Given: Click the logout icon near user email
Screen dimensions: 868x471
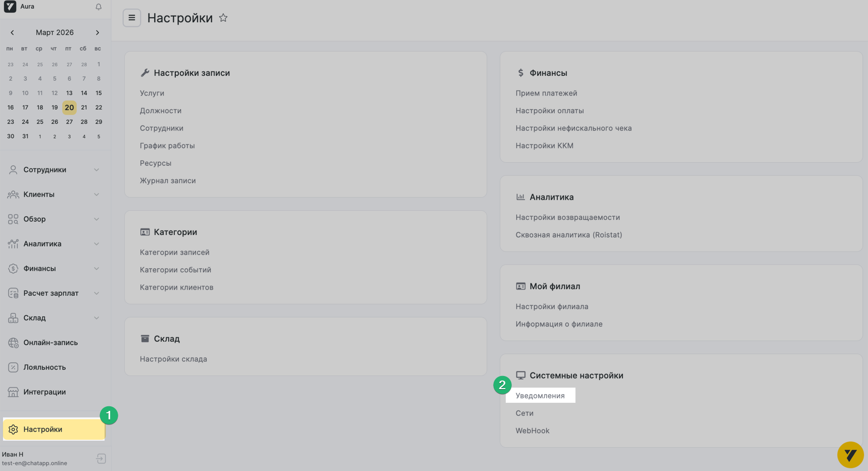Looking at the screenshot, I should pos(101,458).
